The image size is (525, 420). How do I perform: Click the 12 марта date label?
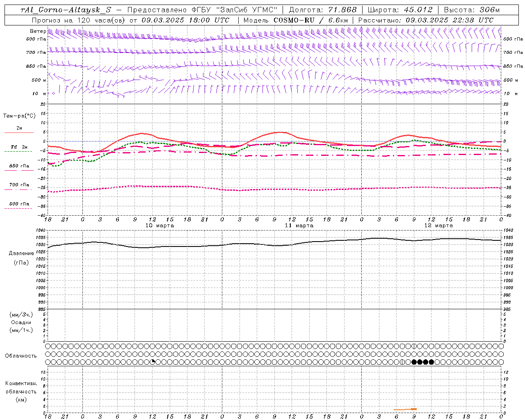(438, 226)
